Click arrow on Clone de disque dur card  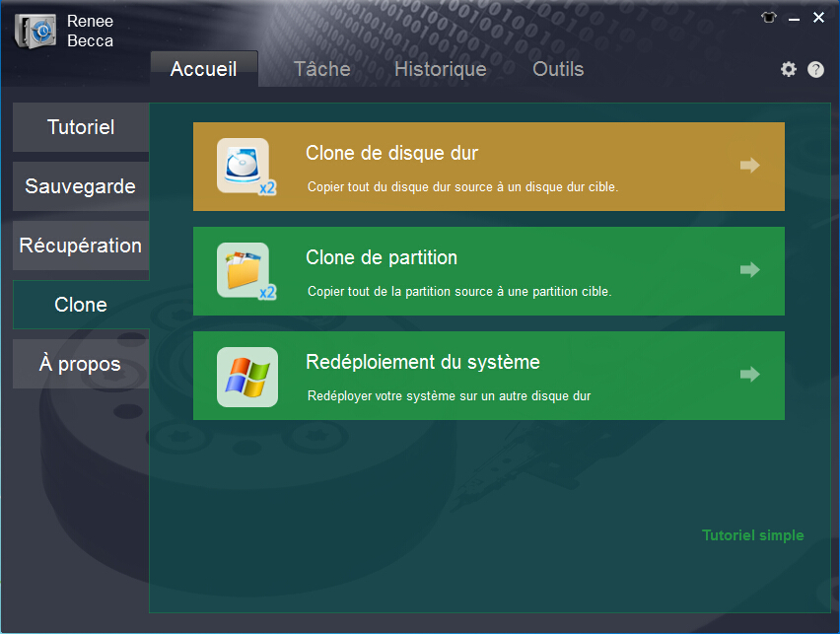coord(750,165)
